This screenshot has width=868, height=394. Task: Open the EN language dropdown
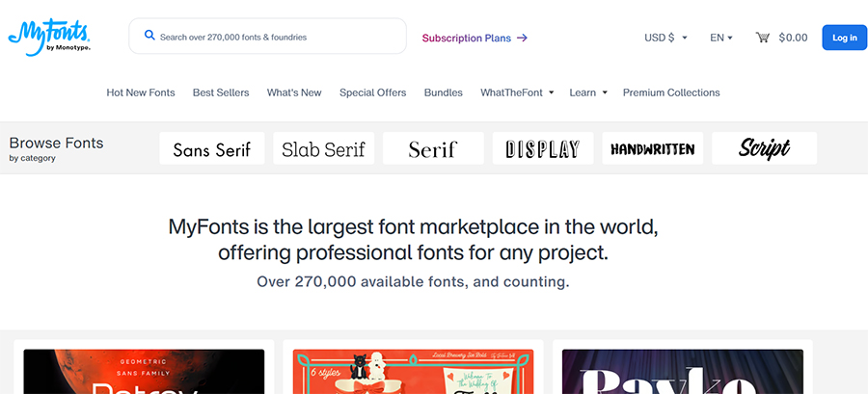720,38
